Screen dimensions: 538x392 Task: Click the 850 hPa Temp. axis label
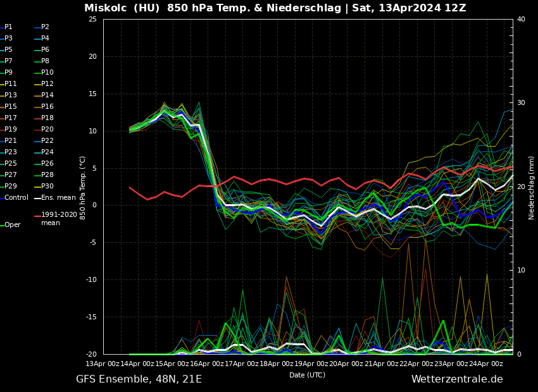pyautogui.click(x=82, y=187)
